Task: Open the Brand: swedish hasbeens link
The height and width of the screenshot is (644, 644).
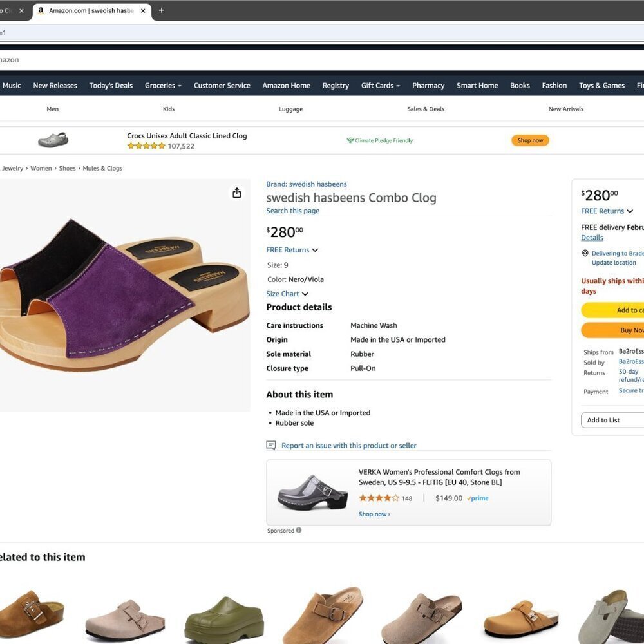Action: click(x=307, y=184)
